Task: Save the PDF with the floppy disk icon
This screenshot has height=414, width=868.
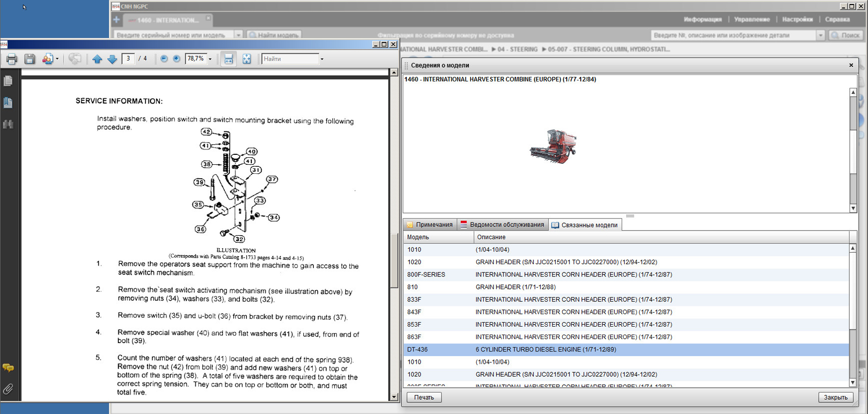Action: click(30, 59)
